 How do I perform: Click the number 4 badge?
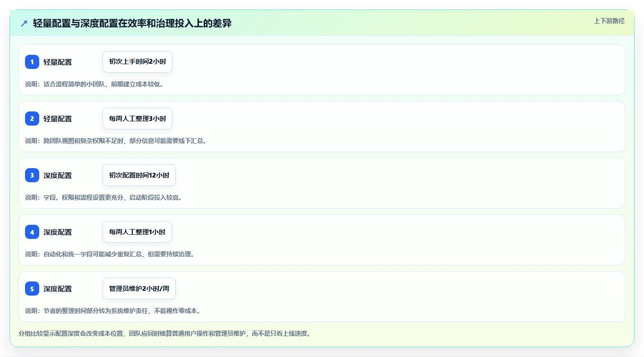[x=32, y=232]
